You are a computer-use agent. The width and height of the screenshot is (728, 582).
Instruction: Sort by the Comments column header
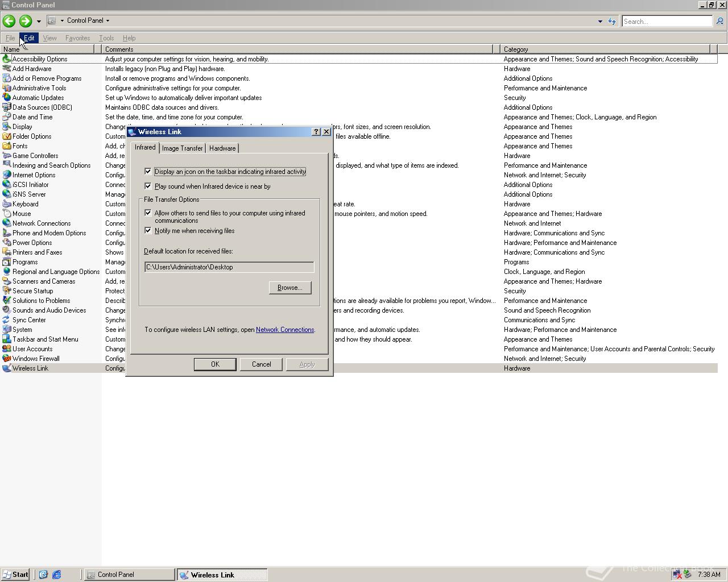[297, 49]
